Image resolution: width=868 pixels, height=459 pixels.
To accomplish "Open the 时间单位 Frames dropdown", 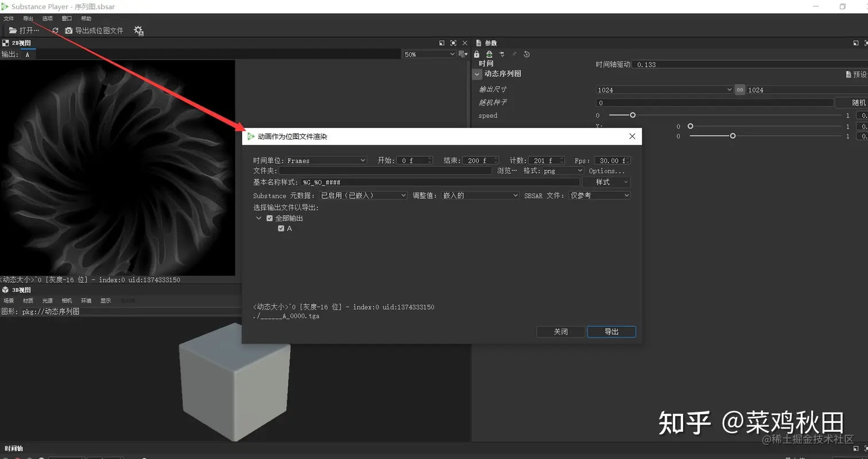I will click(x=326, y=160).
